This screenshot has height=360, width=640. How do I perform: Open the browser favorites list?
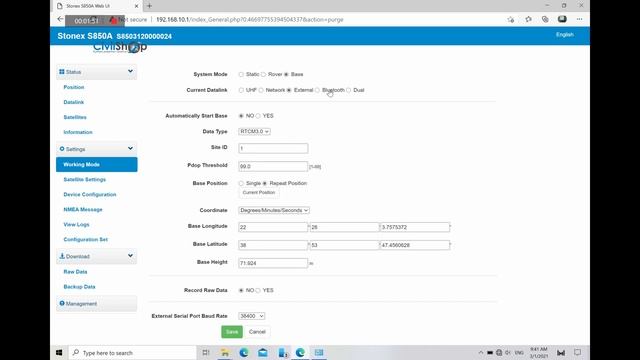528,19
